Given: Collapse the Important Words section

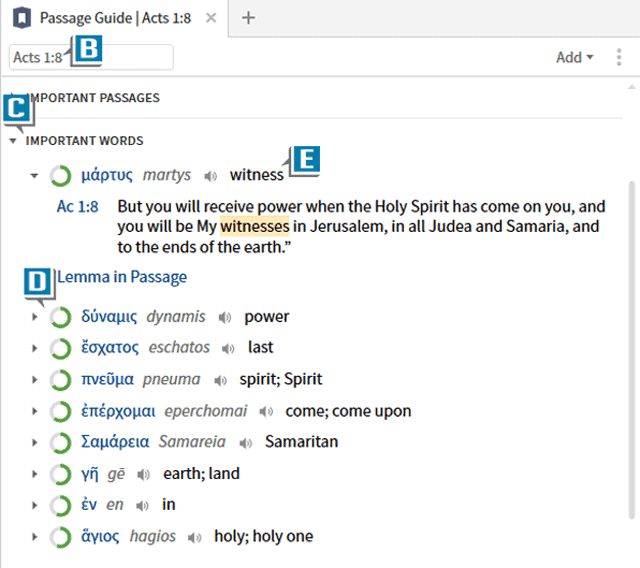Looking at the screenshot, I should 12,141.
